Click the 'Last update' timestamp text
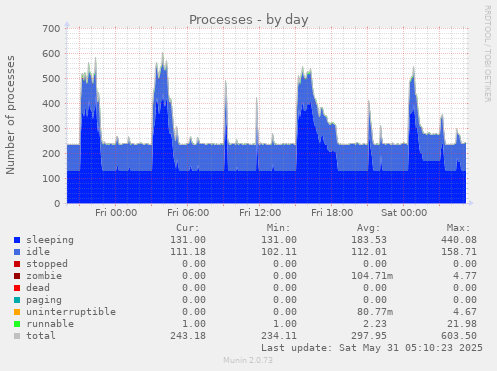This screenshot has height=371, width=497. pos(372,348)
